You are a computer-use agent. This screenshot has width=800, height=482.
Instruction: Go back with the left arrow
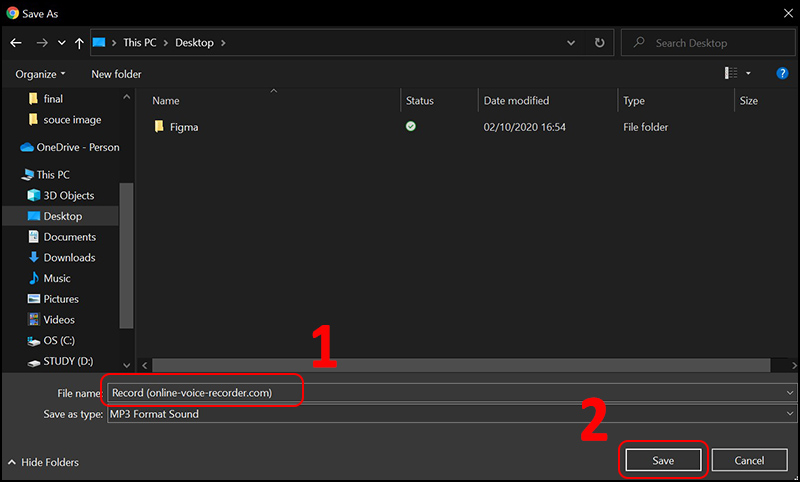(16, 43)
